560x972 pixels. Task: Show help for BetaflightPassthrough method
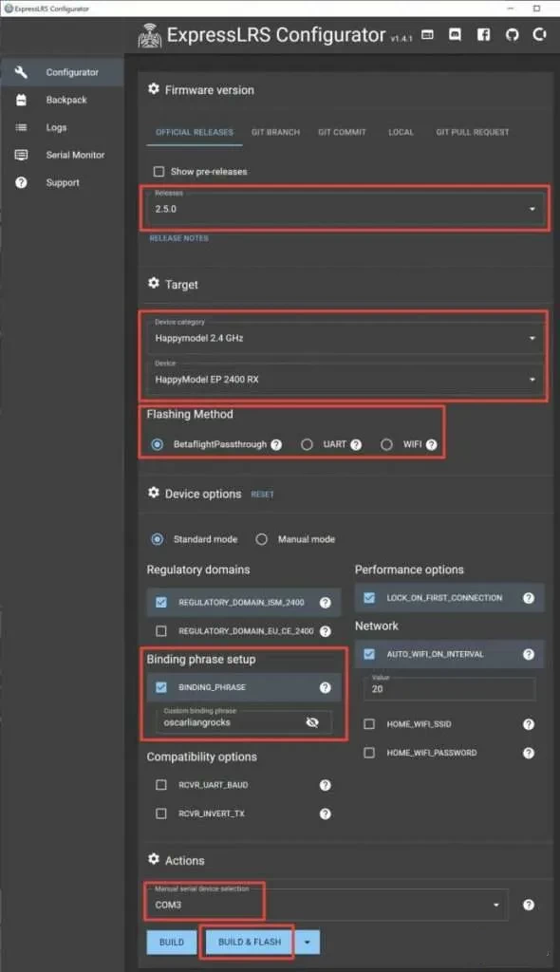pos(276,444)
